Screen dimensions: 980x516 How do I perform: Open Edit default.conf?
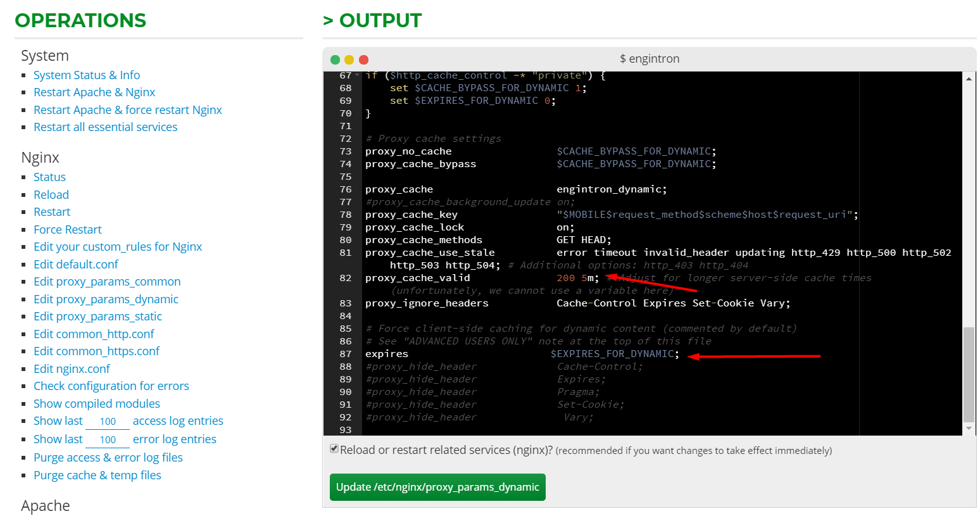(76, 264)
